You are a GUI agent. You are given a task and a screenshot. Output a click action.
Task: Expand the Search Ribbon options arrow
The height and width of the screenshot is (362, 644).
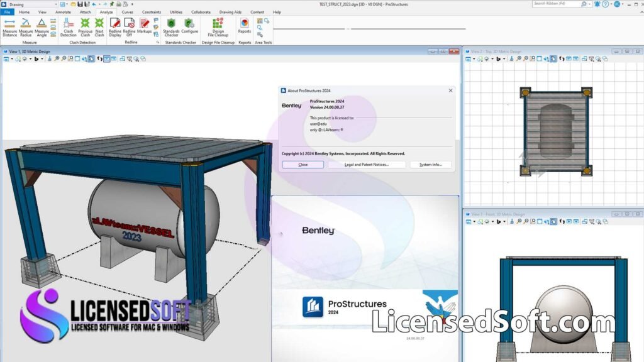point(590,4)
